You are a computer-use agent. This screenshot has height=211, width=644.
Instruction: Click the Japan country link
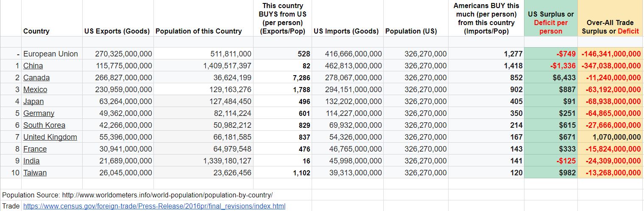click(33, 101)
